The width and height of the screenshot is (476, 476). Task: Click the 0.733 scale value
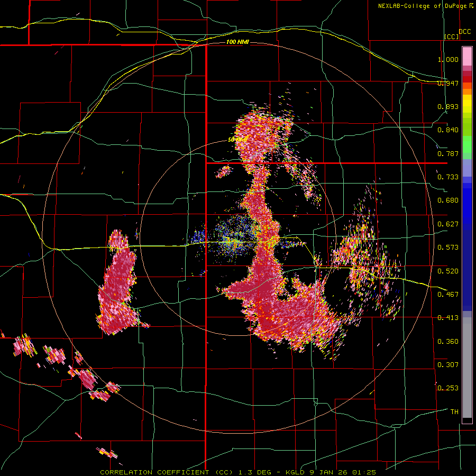click(448, 177)
